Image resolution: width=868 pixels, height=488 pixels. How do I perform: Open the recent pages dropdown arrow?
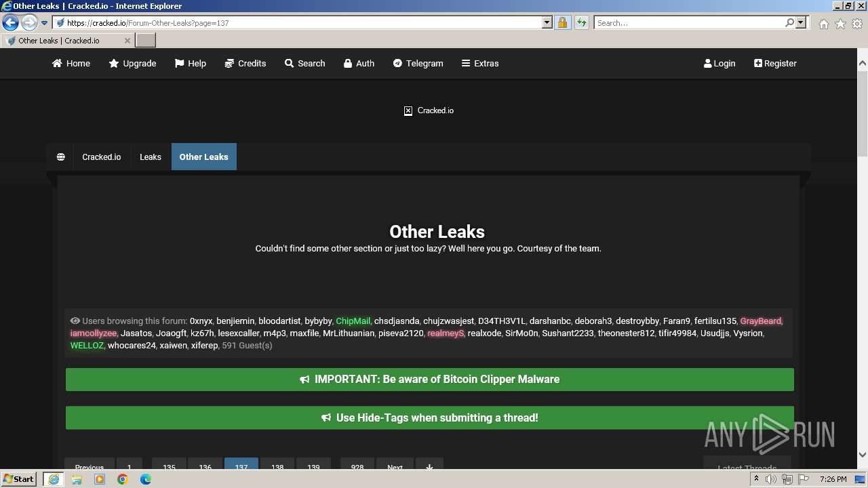click(x=44, y=23)
